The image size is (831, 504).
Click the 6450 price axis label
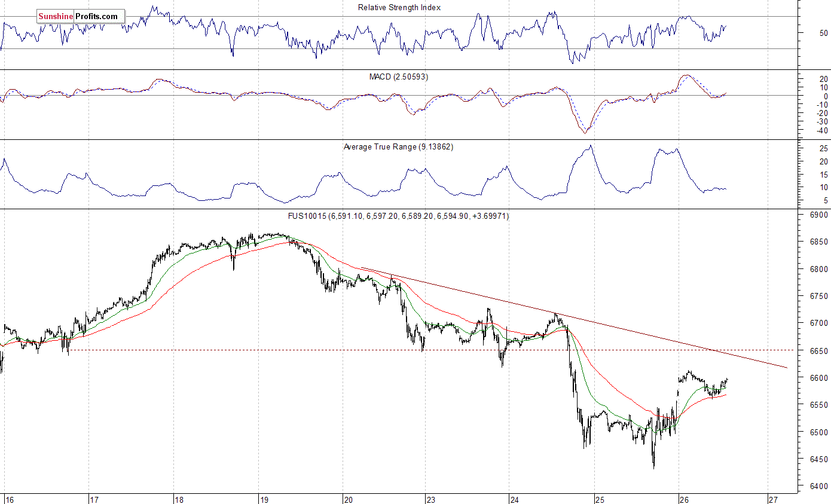pos(820,460)
